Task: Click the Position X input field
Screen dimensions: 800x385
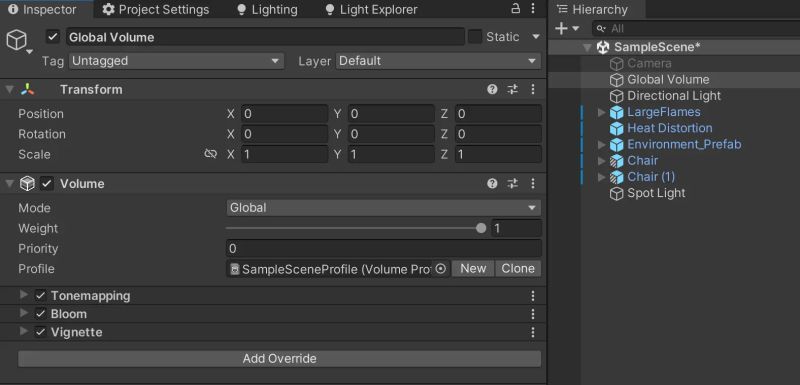Action: pos(284,114)
